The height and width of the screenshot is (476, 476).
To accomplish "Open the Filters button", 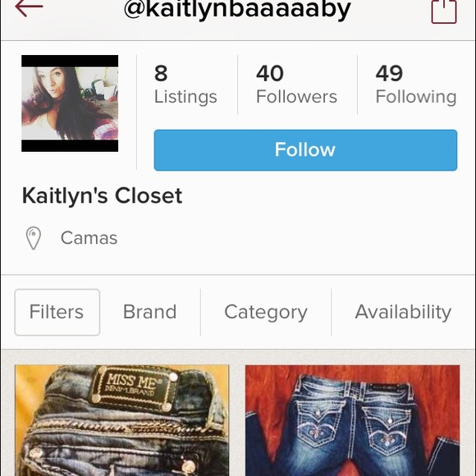I will [x=57, y=313].
